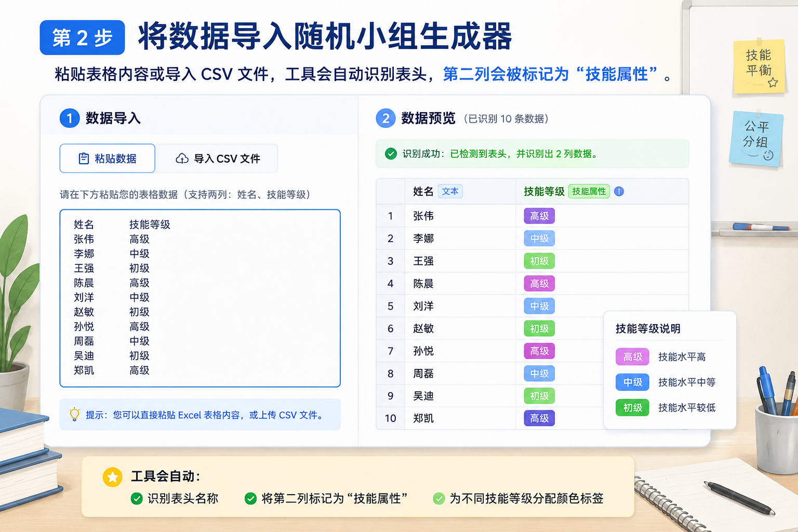Click the cloud upload icon
Screen dimensions: 798x532
click(182, 158)
